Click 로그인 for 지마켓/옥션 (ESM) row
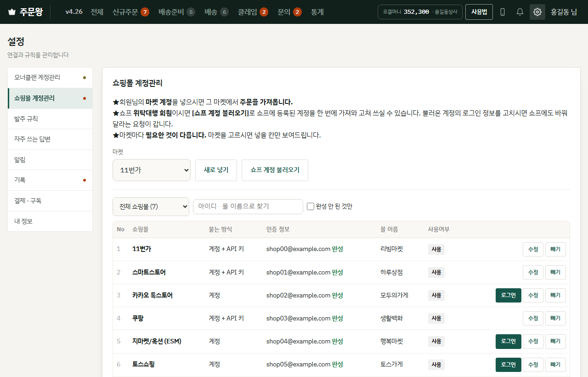Screen dimensions: 588x377 click(x=509, y=341)
